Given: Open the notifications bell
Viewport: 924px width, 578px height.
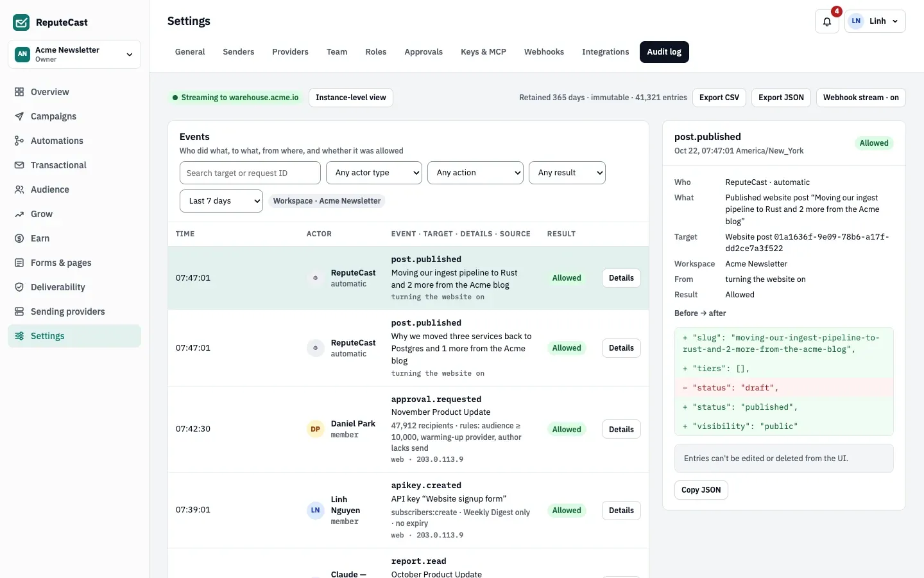Looking at the screenshot, I should coord(827,21).
